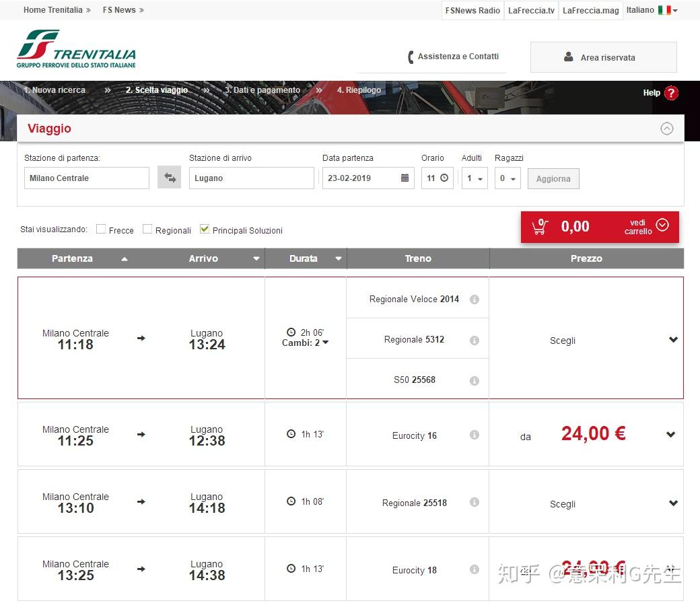Select step 3. Dati e pagamento
Screen dimensions: 700x603
point(262,90)
